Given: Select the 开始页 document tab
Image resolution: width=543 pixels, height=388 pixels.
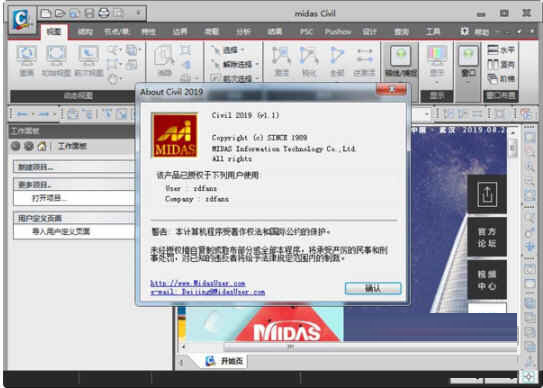Looking at the screenshot, I should (x=224, y=361).
